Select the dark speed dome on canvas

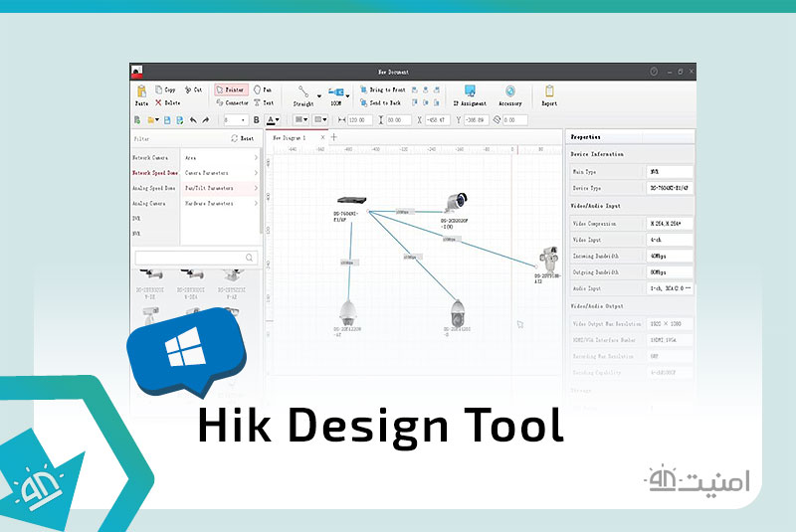click(x=458, y=313)
